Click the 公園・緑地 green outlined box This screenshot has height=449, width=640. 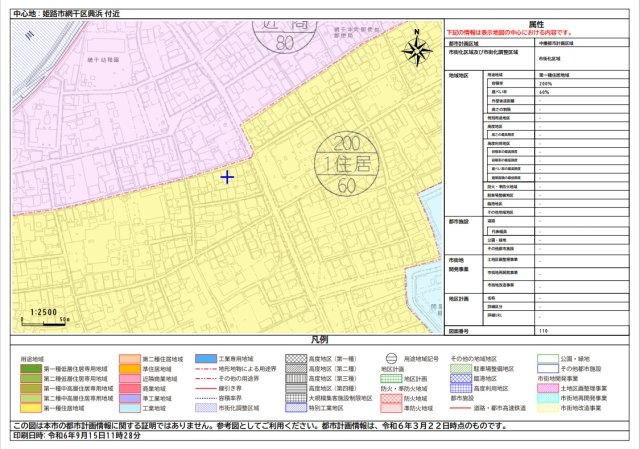pyautogui.click(x=548, y=359)
